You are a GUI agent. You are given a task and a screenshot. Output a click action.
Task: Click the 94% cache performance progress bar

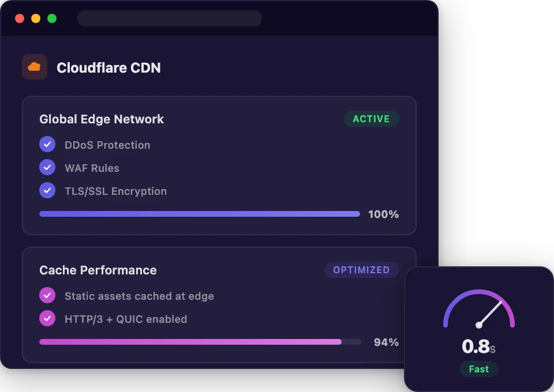tap(199, 342)
